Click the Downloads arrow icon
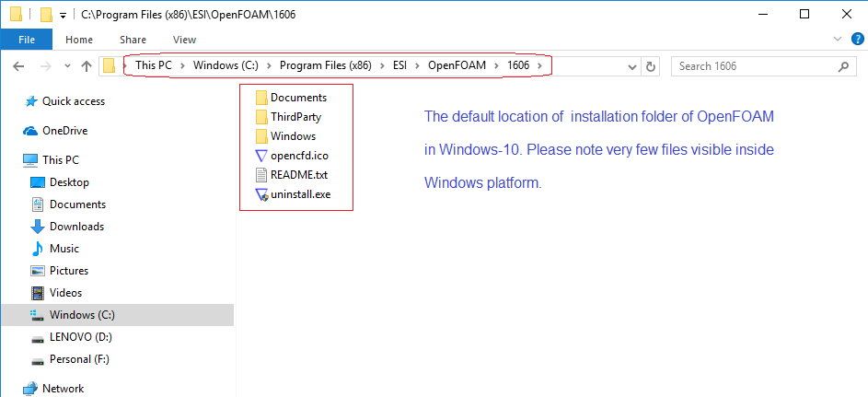The image size is (868, 397). coord(37,227)
